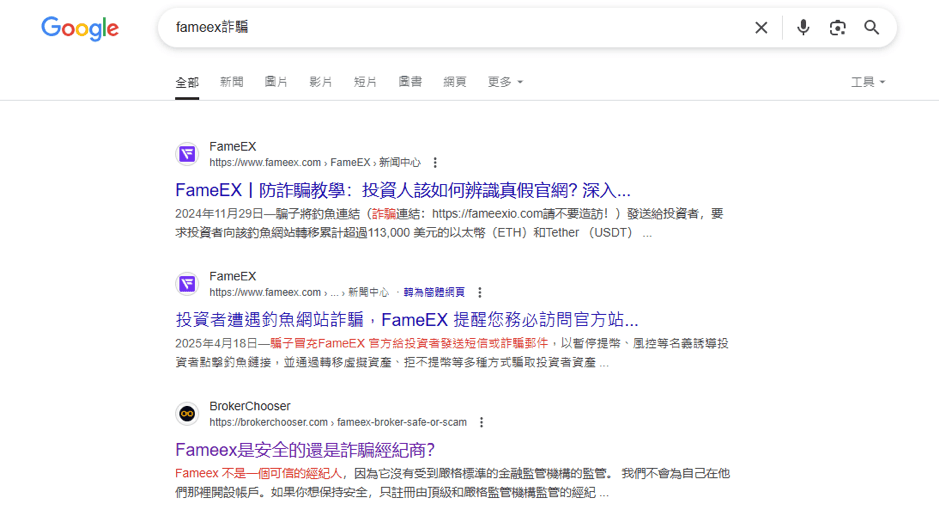Switch to the 網頁 tab

[x=455, y=82]
